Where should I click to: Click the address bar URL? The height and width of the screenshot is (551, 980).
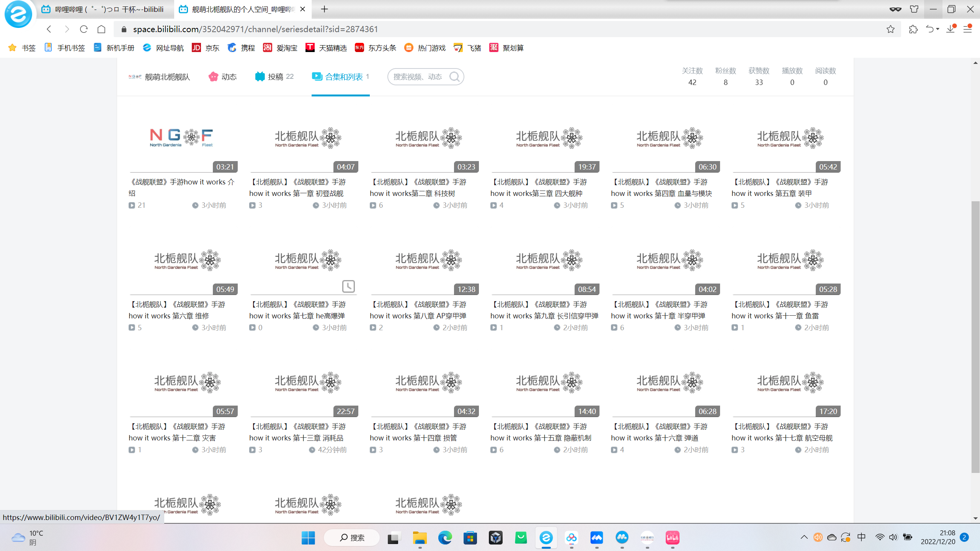pyautogui.click(x=255, y=29)
